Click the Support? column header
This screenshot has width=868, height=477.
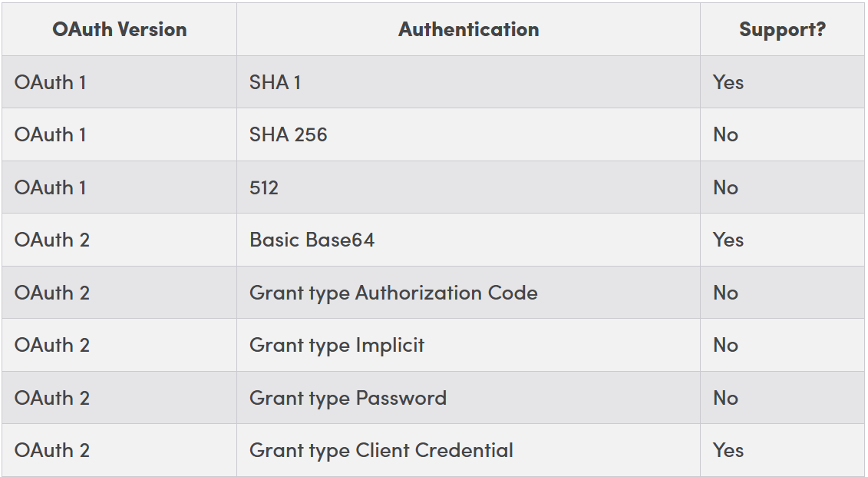pyautogui.click(x=782, y=29)
